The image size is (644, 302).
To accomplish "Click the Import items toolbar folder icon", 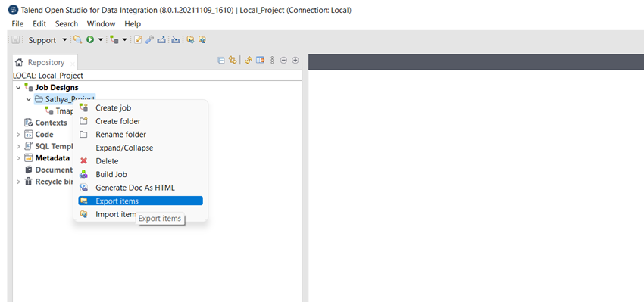I will [202, 40].
